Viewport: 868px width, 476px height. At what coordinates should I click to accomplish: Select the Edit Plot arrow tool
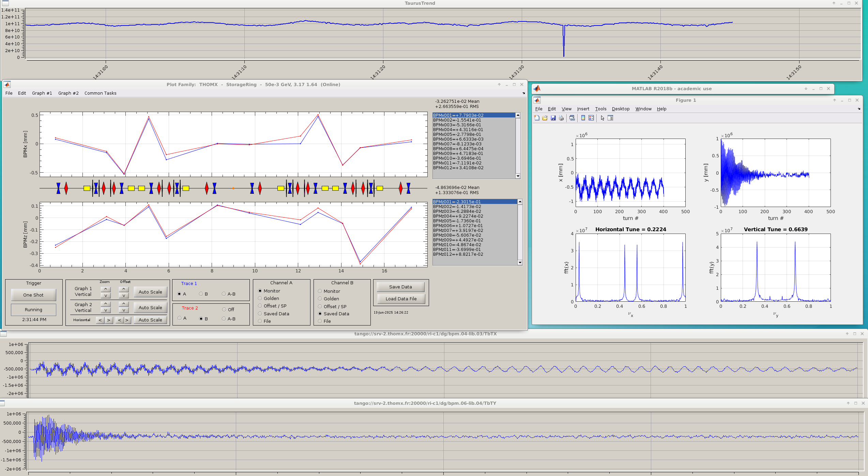(602, 118)
